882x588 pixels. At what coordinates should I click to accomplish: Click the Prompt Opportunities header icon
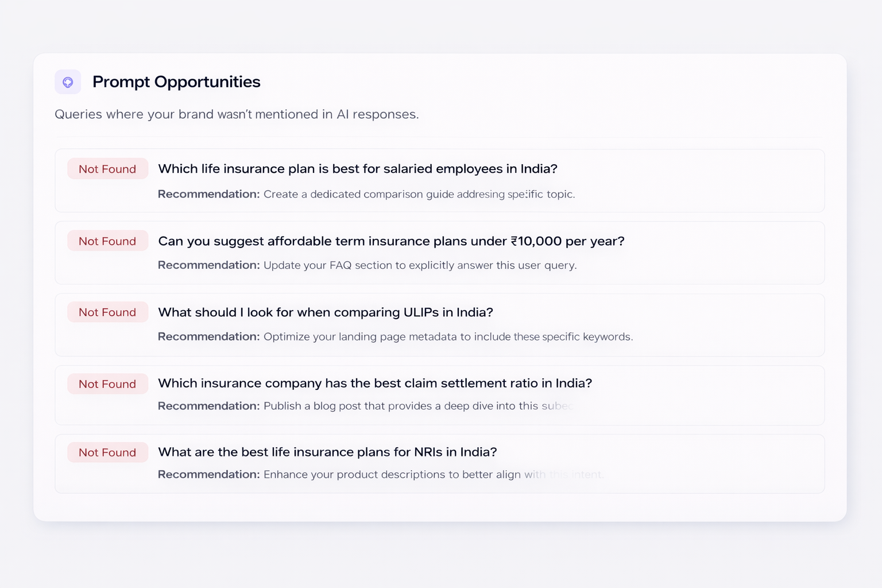click(68, 82)
